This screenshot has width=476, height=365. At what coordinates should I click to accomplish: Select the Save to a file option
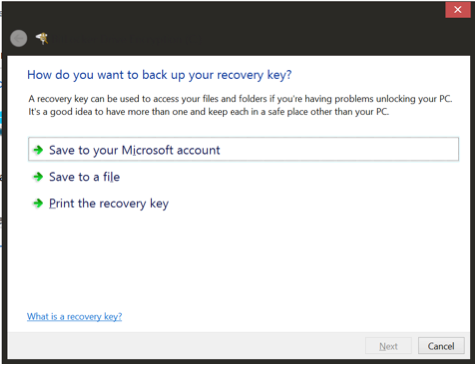[84, 177]
